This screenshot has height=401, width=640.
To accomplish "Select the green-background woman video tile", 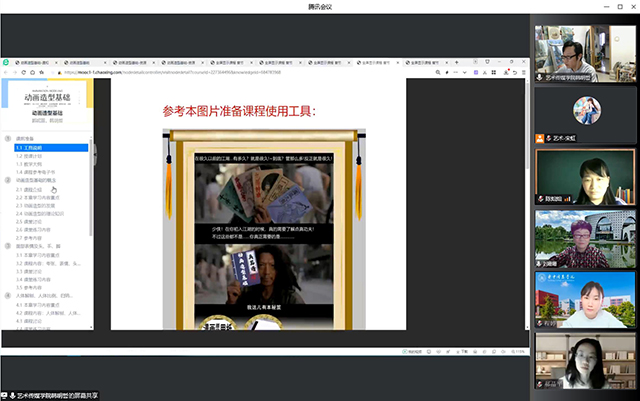I will point(585,177).
